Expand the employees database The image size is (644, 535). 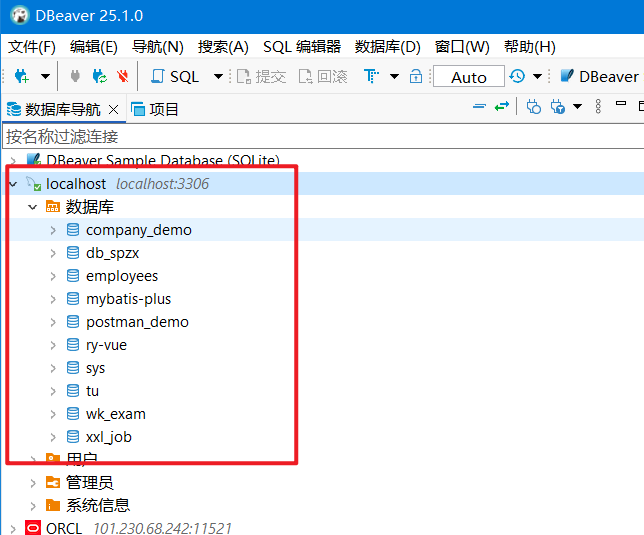(x=53, y=276)
